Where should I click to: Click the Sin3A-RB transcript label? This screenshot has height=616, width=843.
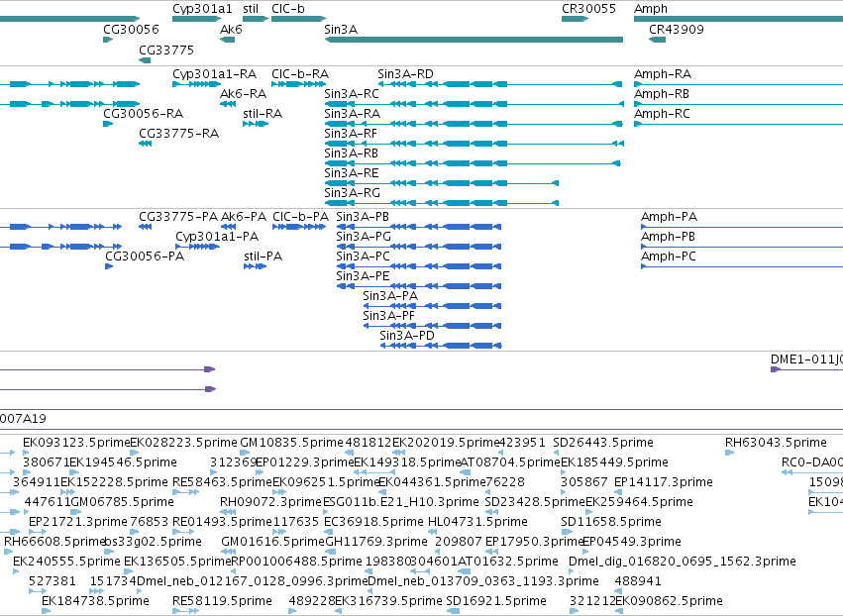[351, 154]
